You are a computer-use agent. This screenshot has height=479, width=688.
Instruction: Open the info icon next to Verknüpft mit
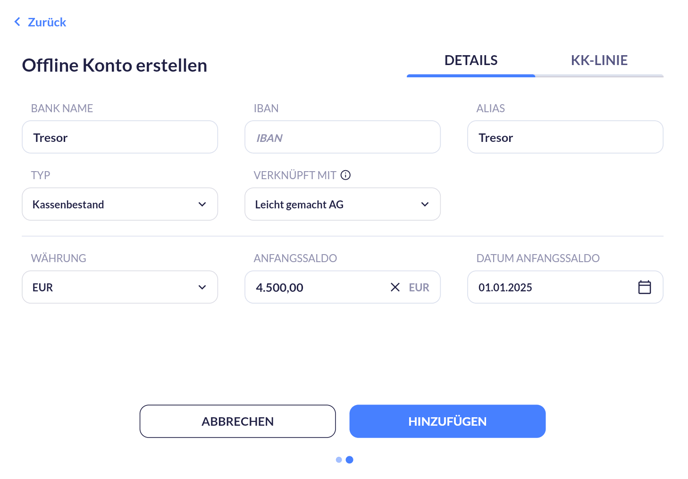pos(346,175)
